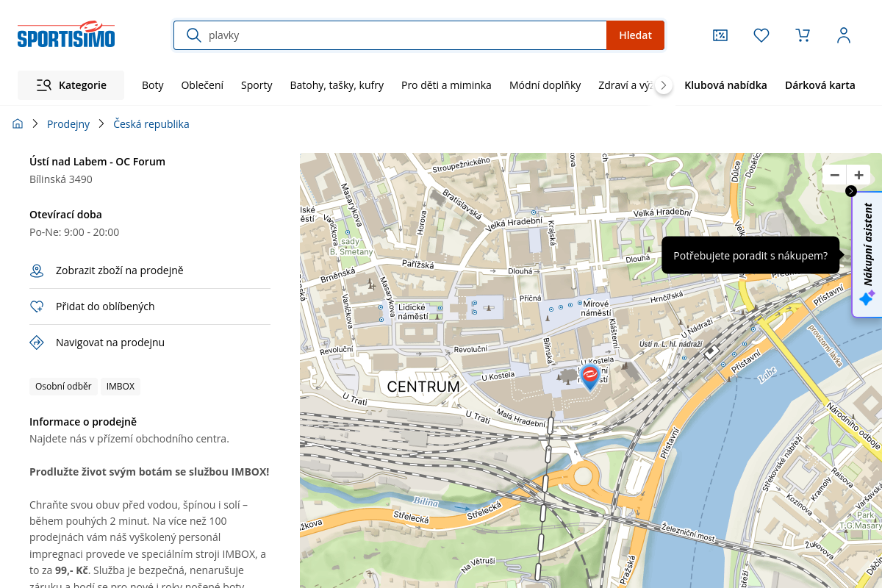Click the Osobní odběr tag
Viewport: 882px width, 588px height.
pos(63,386)
